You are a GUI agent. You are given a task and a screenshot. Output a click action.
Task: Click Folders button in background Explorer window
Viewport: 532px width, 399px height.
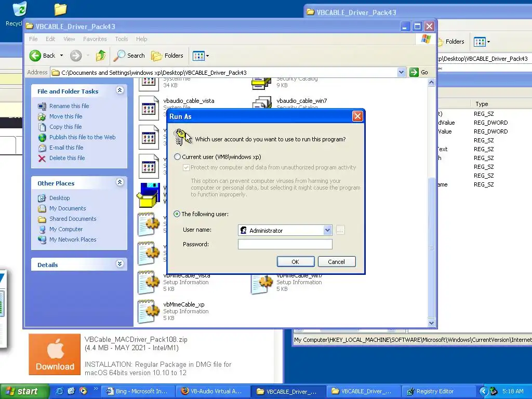point(451,42)
